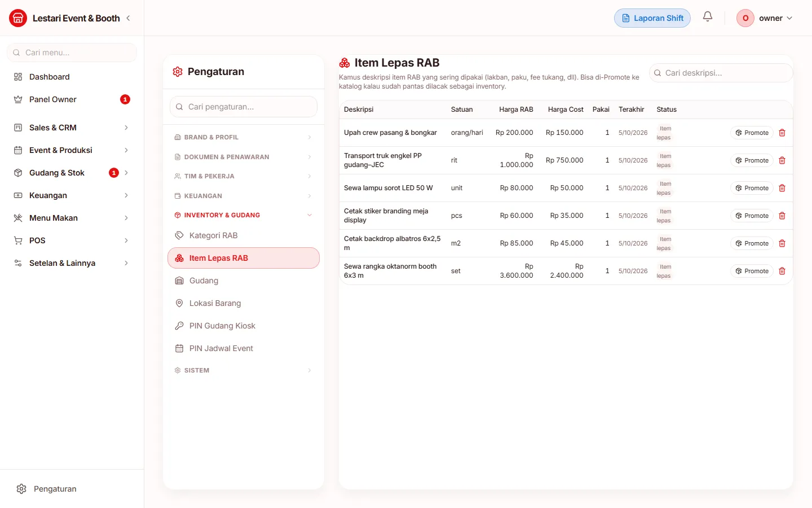Focus the Cari deskripsi search field
The width and height of the screenshot is (812, 508).
[721, 73]
